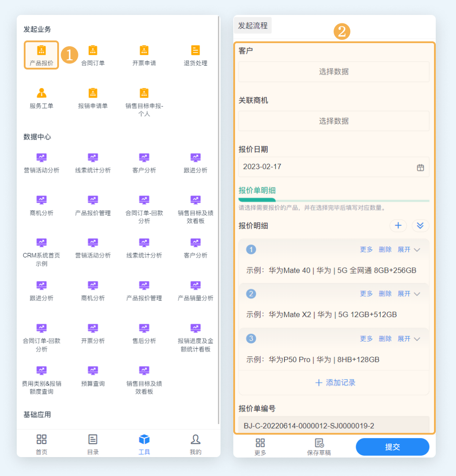This screenshot has height=476, width=456.
Task: Switch to the 目录 tab
Action: click(x=93, y=444)
